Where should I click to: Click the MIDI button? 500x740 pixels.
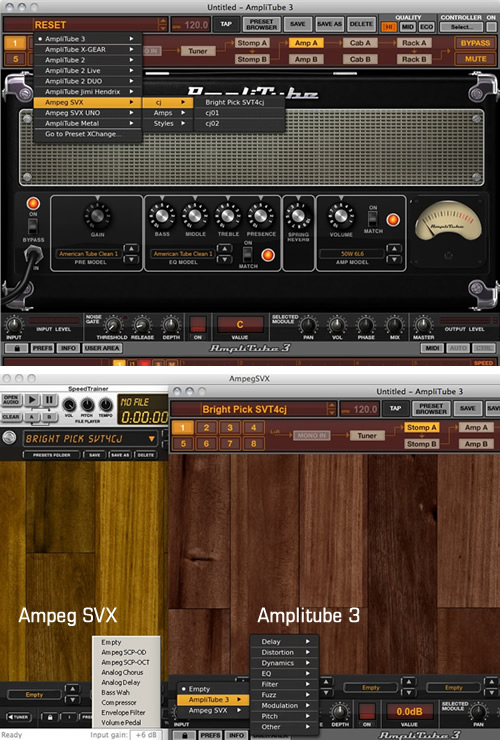432,348
